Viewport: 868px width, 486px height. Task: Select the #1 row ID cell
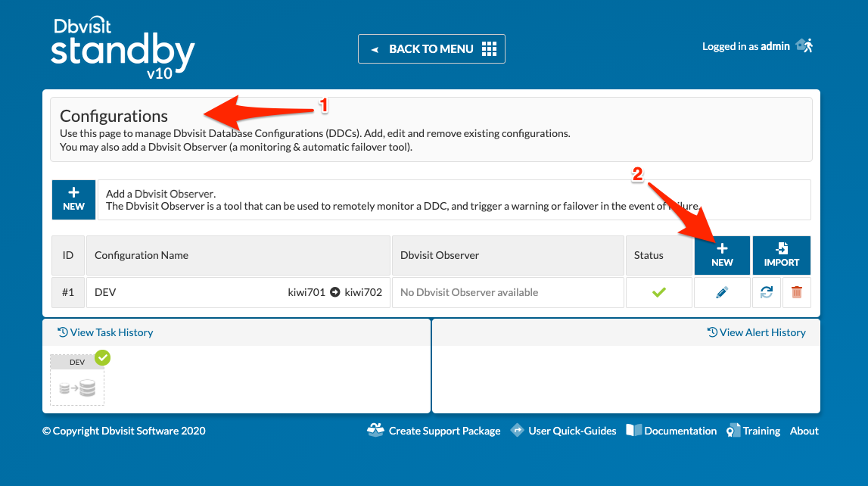(x=68, y=292)
